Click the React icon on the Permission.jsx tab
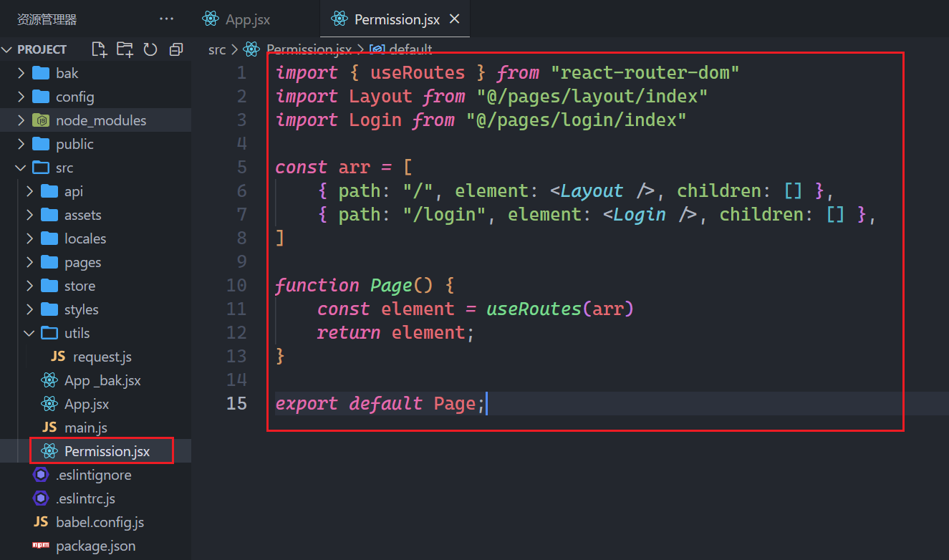This screenshot has width=949, height=560. coord(339,19)
